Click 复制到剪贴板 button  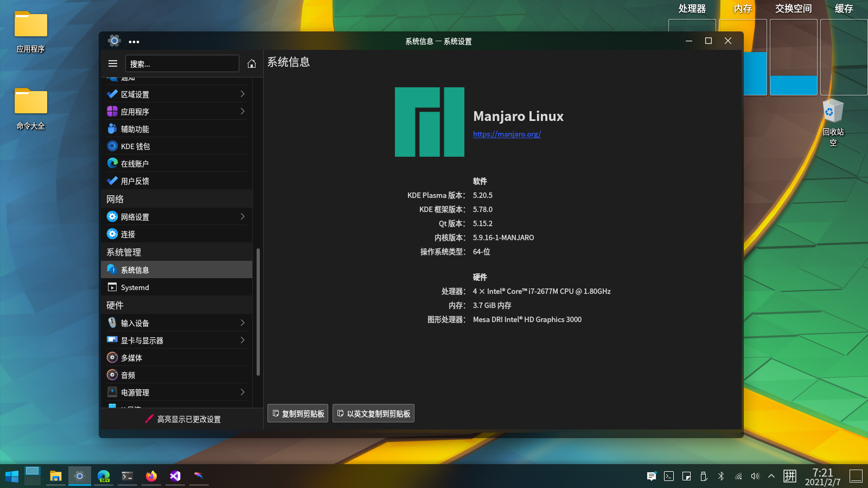[298, 414]
